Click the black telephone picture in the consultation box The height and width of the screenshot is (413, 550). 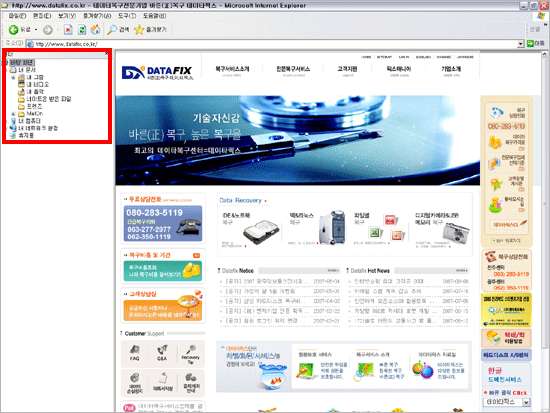(x=189, y=227)
